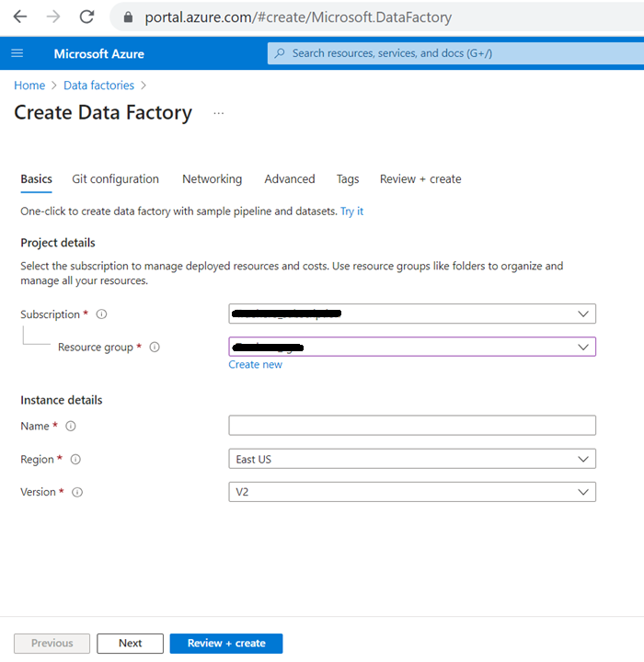Click the info icon next to Name

[71, 426]
